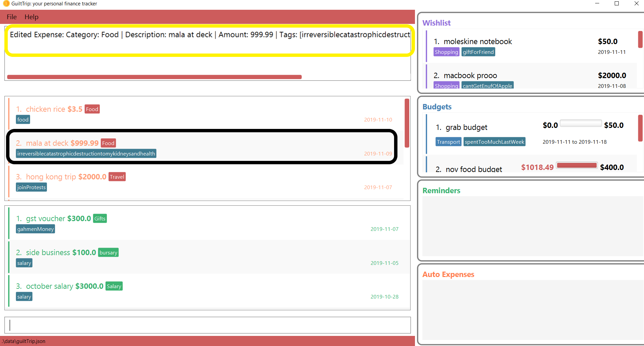Click the budgets panel scrollbar

click(x=640, y=128)
